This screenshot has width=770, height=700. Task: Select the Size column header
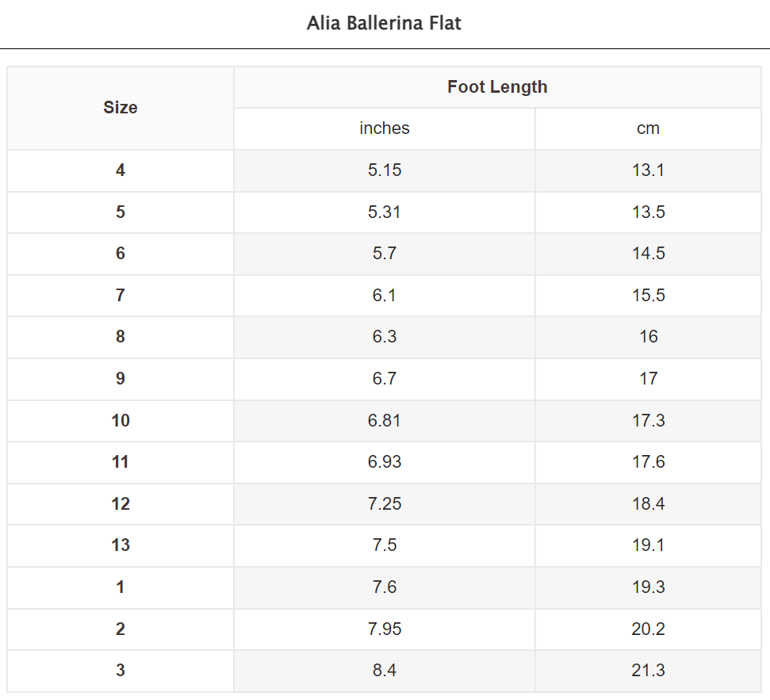[x=121, y=108]
